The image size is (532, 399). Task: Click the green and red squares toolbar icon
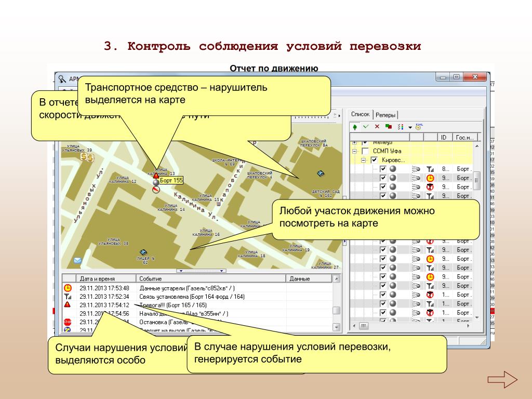(x=389, y=127)
